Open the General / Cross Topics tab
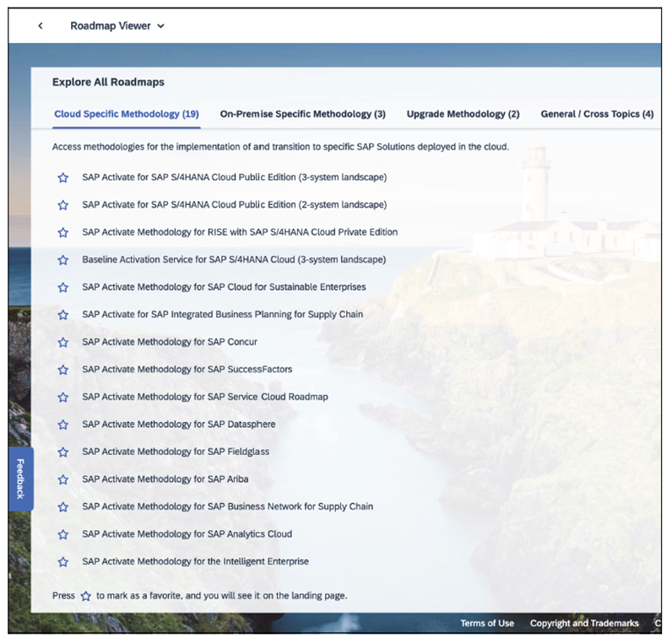The width and height of the screenshot is (672, 639). click(x=597, y=114)
